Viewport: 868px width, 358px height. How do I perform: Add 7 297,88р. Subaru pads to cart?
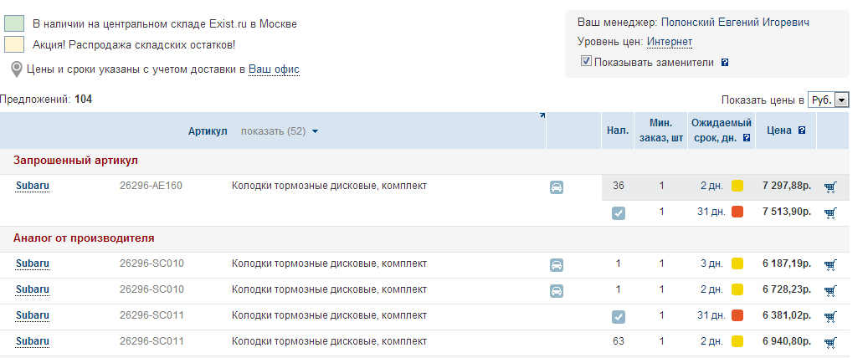[829, 187]
